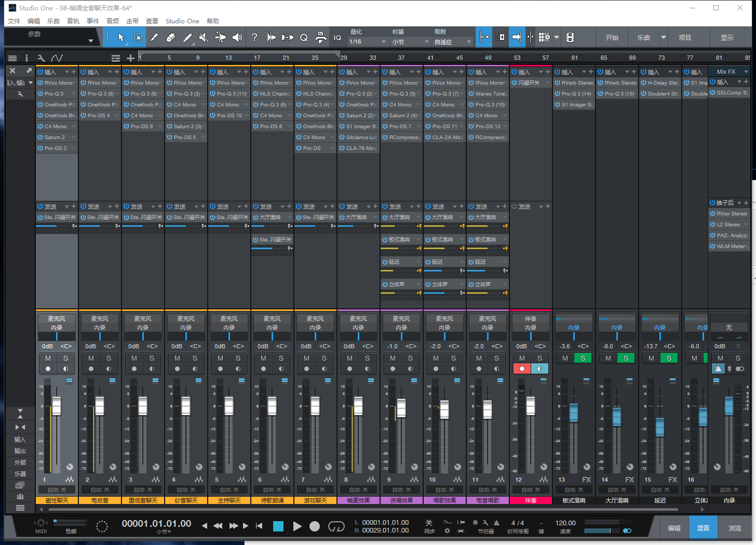
Task: Arm the 伴奏 channel for recording
Action: pos(522,369)
